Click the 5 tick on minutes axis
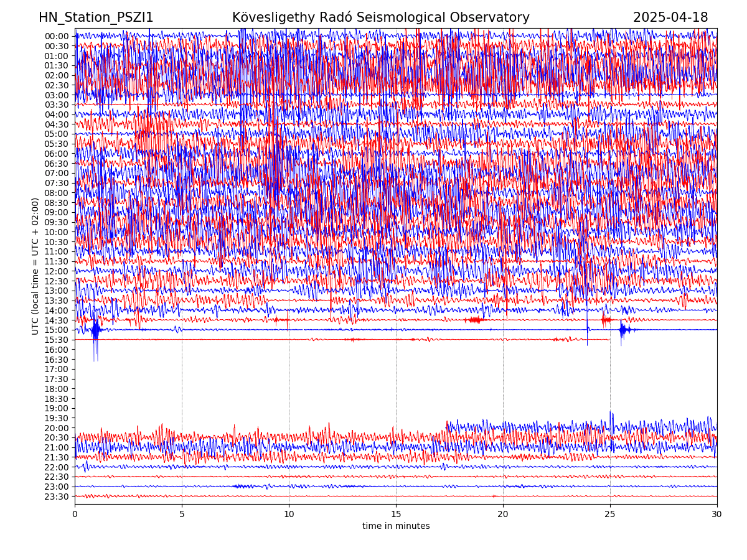 pyautogui.click(x=182, y=515)
